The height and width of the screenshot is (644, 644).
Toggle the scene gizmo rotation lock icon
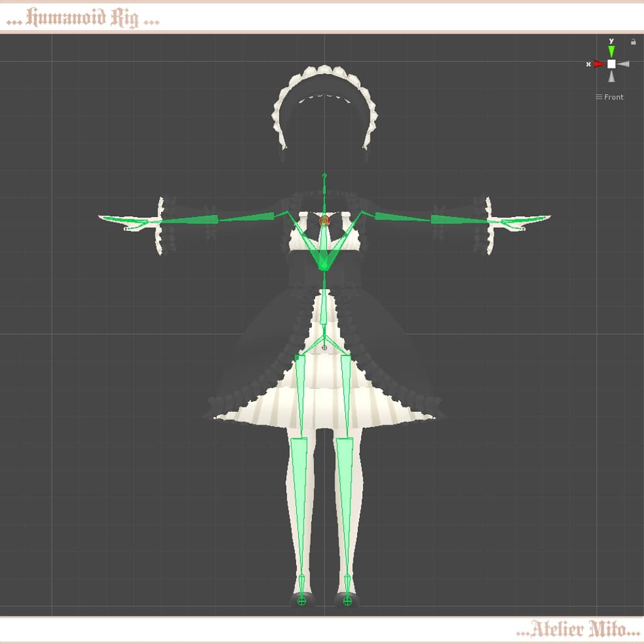click(633, 42)
